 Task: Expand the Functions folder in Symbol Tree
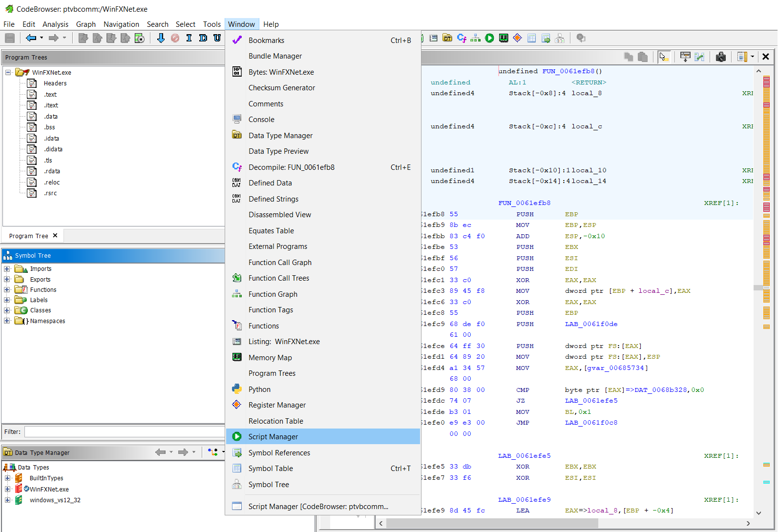[7, 289]
